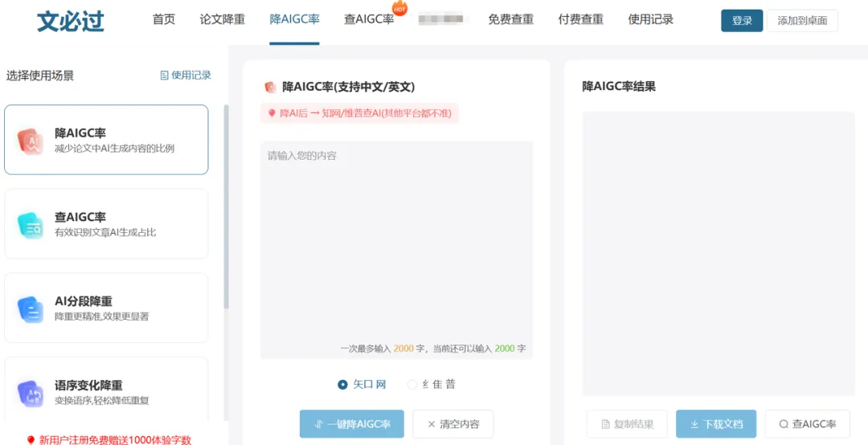Click the 降AI后 知网/维普查AI notice
Screen dimensions: 868x445
(x=359, y=113)
